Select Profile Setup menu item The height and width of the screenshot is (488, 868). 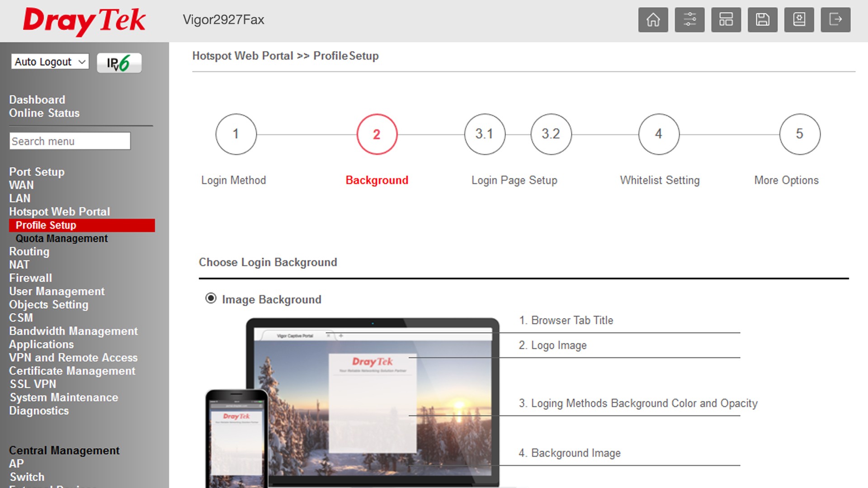click(46, 225)
